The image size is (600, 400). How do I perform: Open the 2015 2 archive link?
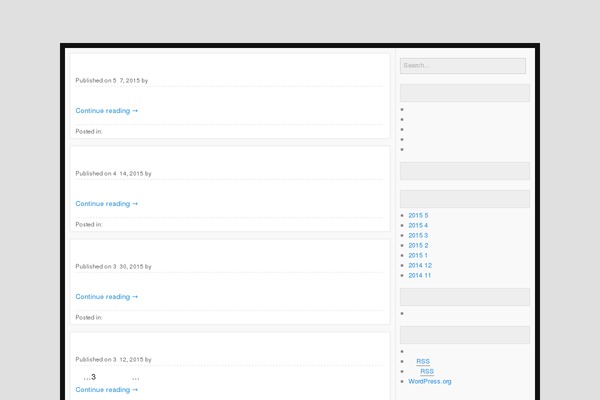coord(418,245)
